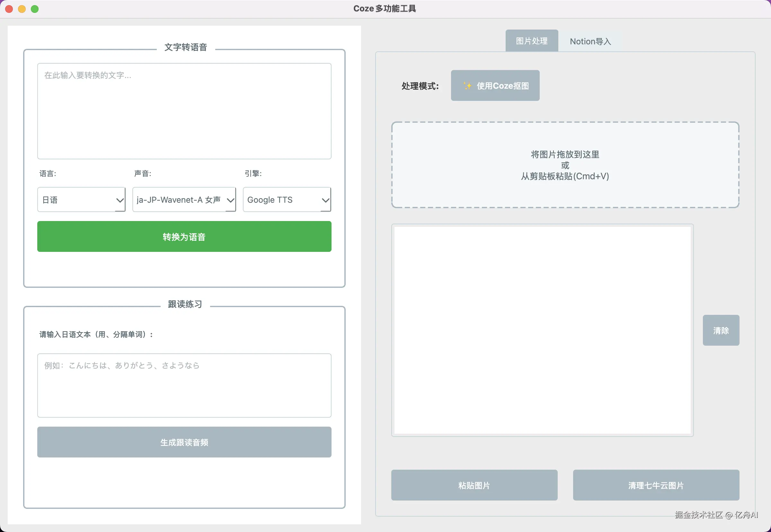Click the 清除 button beside preview

(721, 330)
